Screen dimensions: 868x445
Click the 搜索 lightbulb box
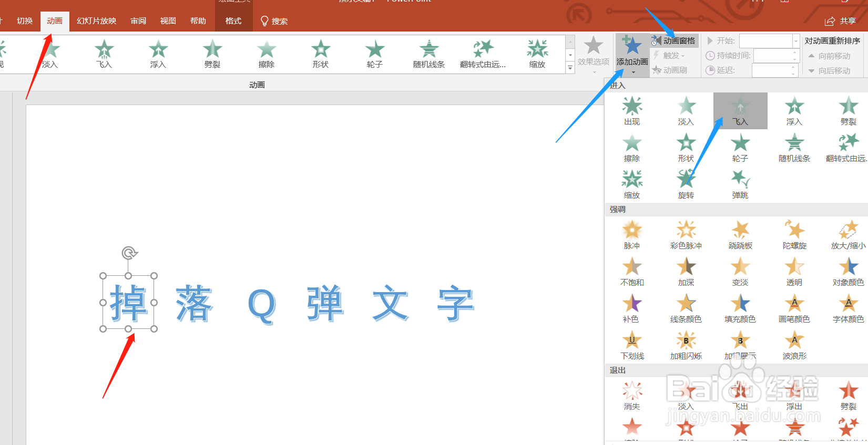click(274, 22)
